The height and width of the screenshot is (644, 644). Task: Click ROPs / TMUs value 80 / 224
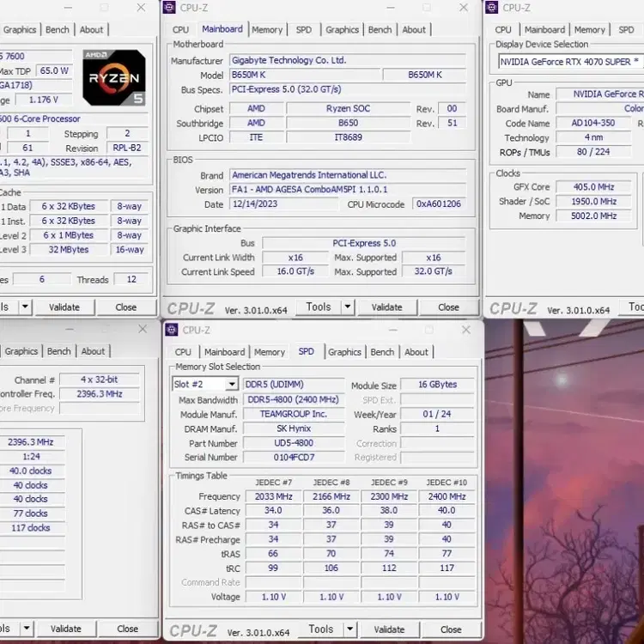[x=593, y=152]
